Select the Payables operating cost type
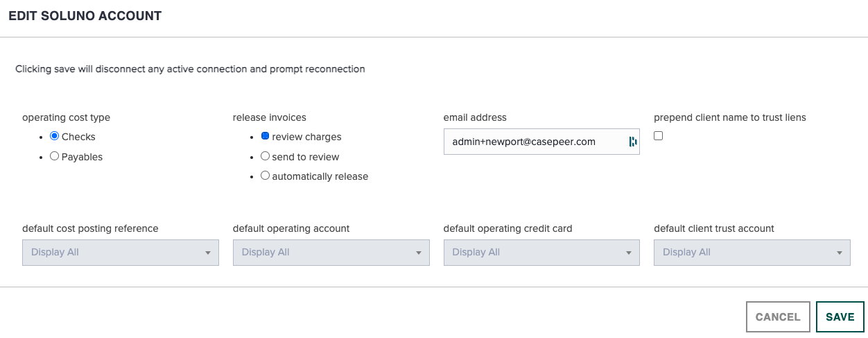 coord(54,156)
